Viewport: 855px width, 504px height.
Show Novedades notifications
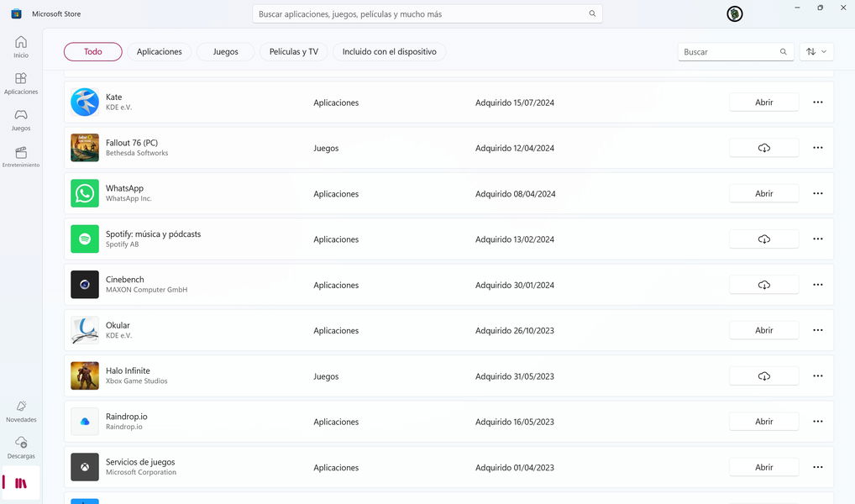coord(21,412)
